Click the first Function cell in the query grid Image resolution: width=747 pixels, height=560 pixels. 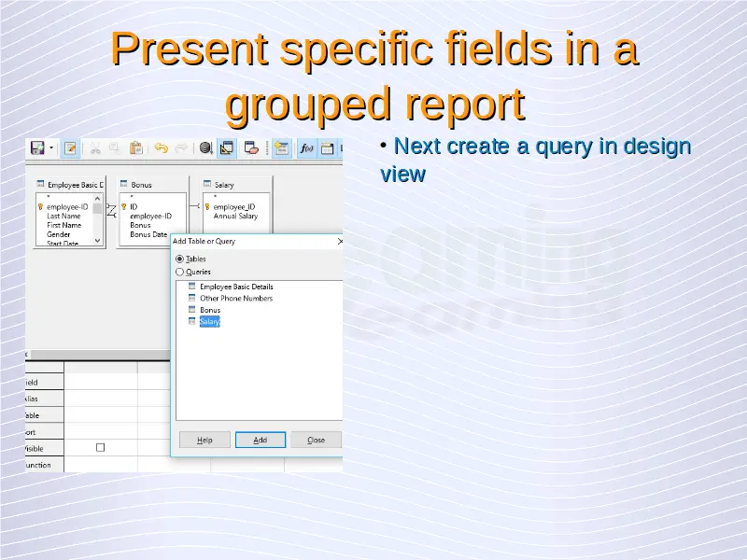click(x=101, y=465)
